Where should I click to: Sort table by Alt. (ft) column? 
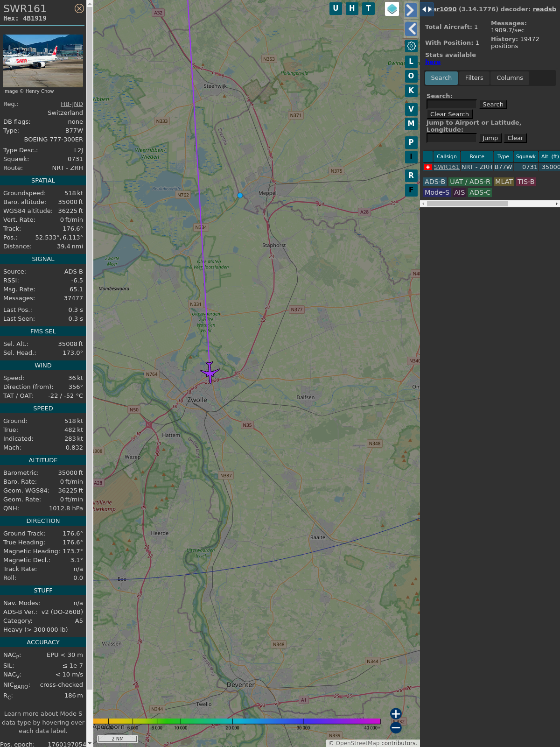click(x=549, y=156)
